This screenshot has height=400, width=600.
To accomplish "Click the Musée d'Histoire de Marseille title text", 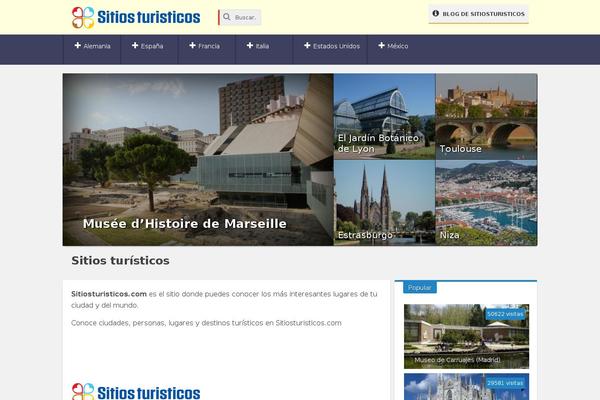I will click(x=184, y=224).
